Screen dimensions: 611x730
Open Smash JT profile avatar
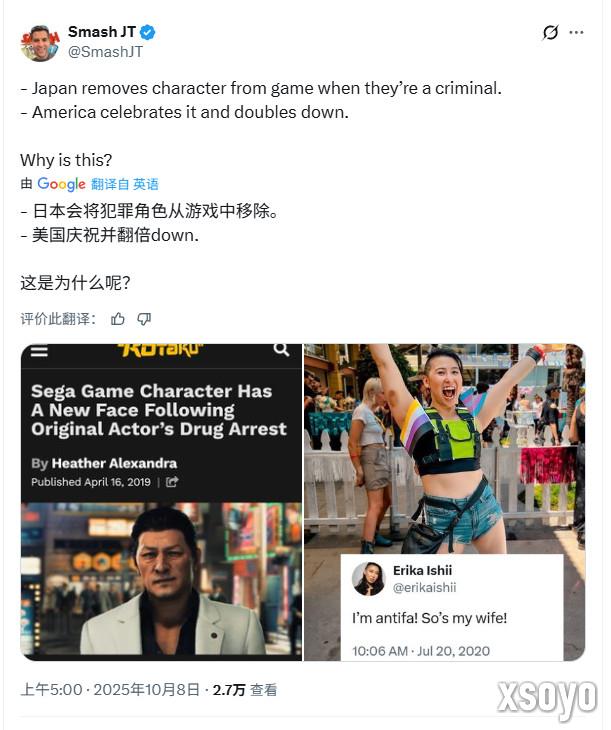(x=40, y=43)
